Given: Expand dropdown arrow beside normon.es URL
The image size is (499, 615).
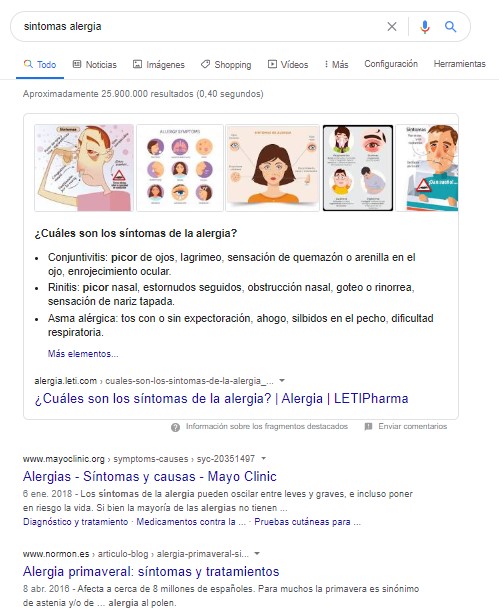Looking at the screenshot, I should click(x=257, y=553).
